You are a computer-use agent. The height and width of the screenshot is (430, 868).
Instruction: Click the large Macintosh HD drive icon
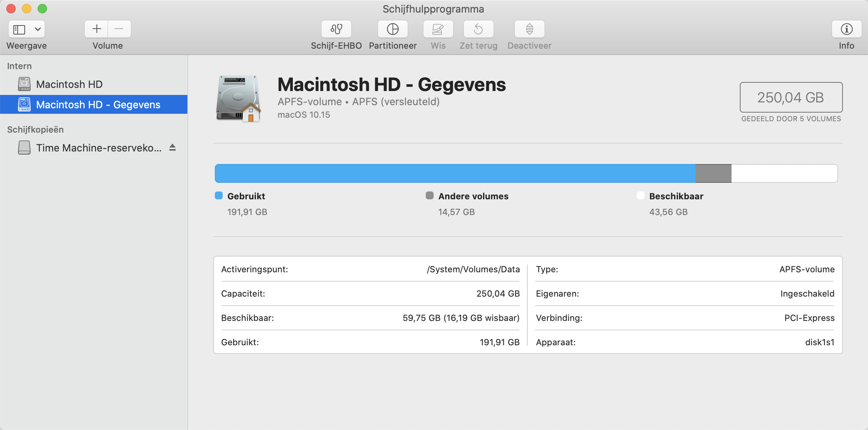(238, 98)
